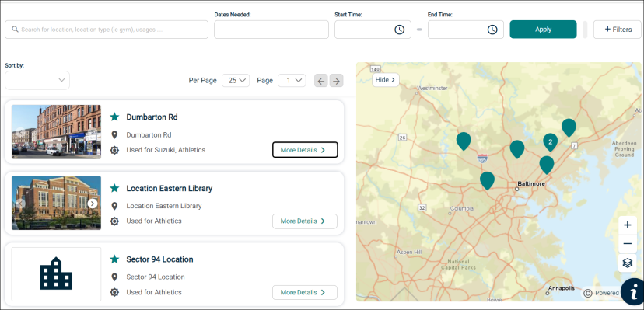Image resolution: width=644 pixels, height=310 pixels.
Task: Zoom in on the map
Action: pos(627,225)
